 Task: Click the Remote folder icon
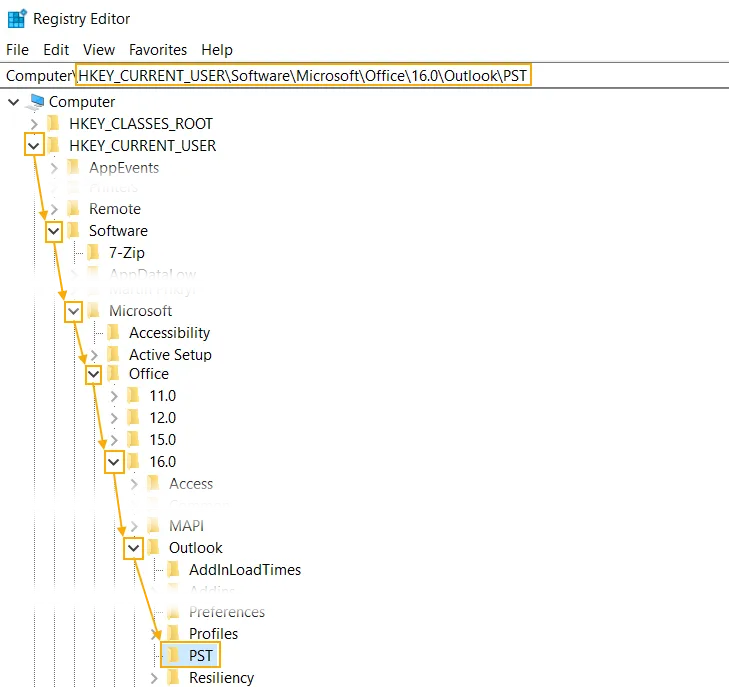[x=73, y=209]
